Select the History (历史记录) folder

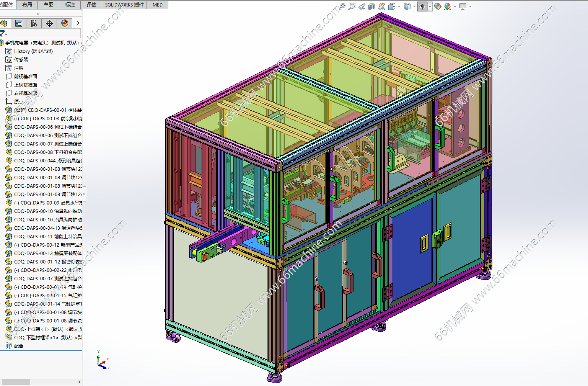pyautogui.click(x=33, y=51)
